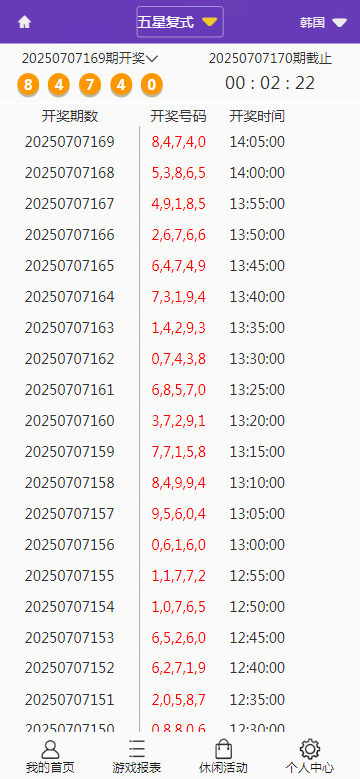Click the 开奖号码 column header
Viewport: 360px width, 779px height.
[x=178, y=116]
